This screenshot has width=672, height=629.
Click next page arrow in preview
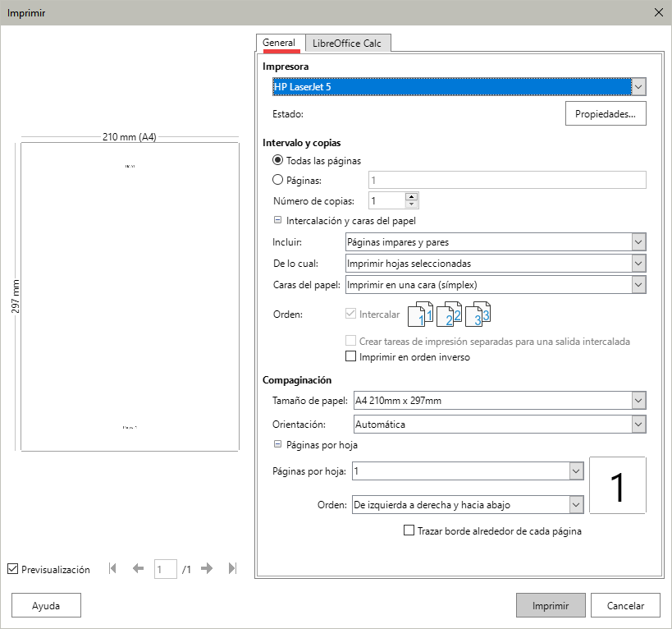pos(207,569)
